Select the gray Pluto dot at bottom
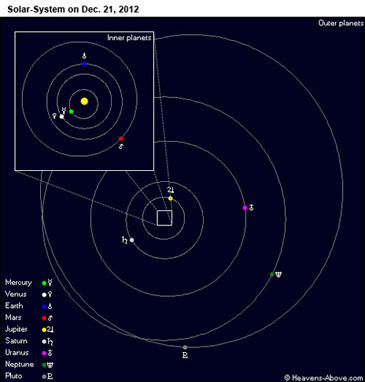This screenshot has width=365, height=382. point(185,347)
